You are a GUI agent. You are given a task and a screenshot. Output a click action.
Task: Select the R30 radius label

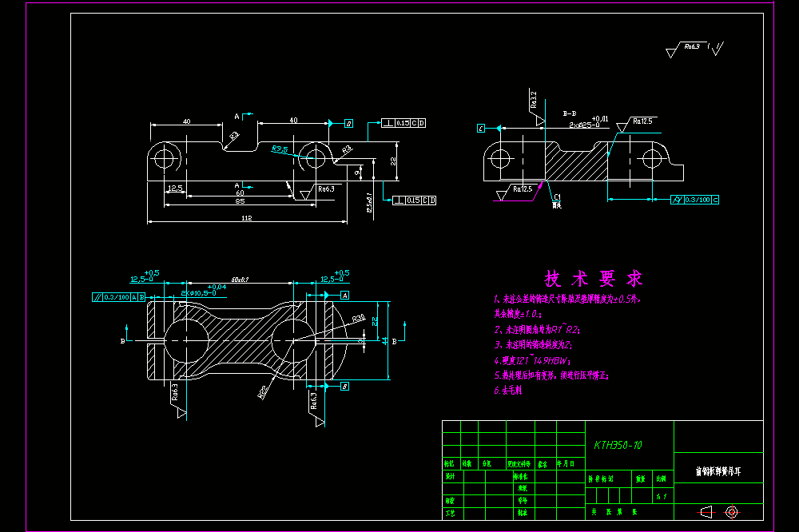pyautogui.click(x=359, y=319)
